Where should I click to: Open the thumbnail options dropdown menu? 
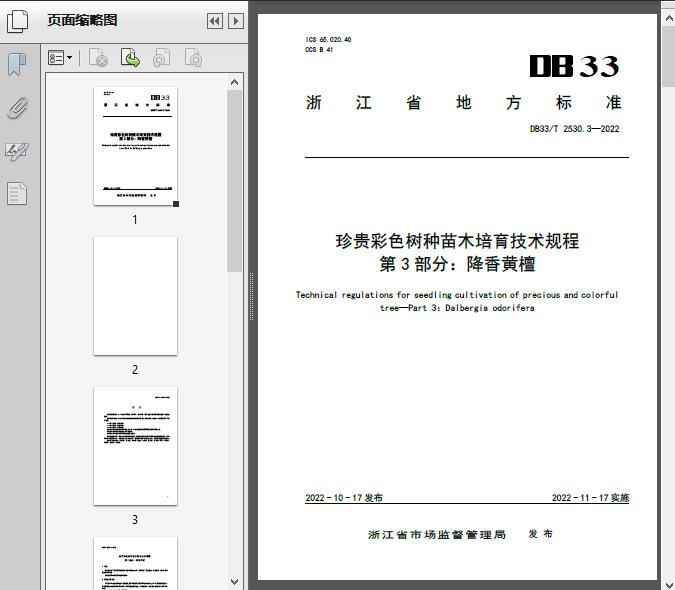(x=60, y=59)
